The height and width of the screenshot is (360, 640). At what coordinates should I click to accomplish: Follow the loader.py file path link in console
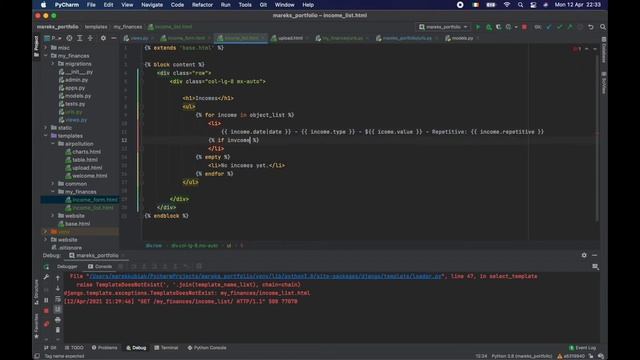point(265,276)
